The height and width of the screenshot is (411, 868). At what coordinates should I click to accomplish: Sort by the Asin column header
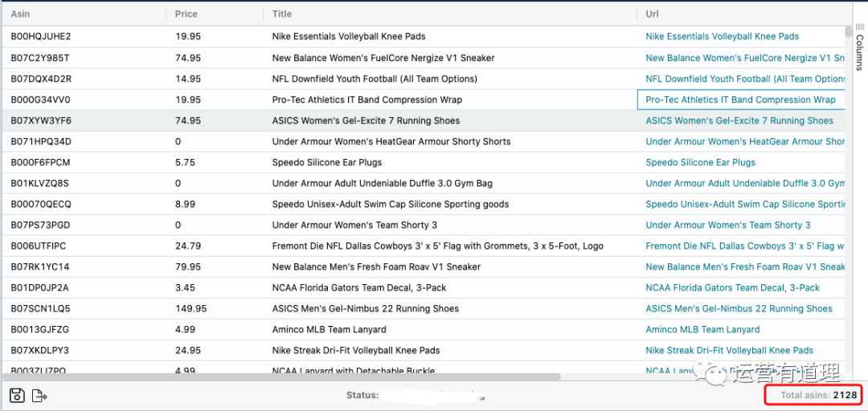pyautogui.click(x=20, y=14)
